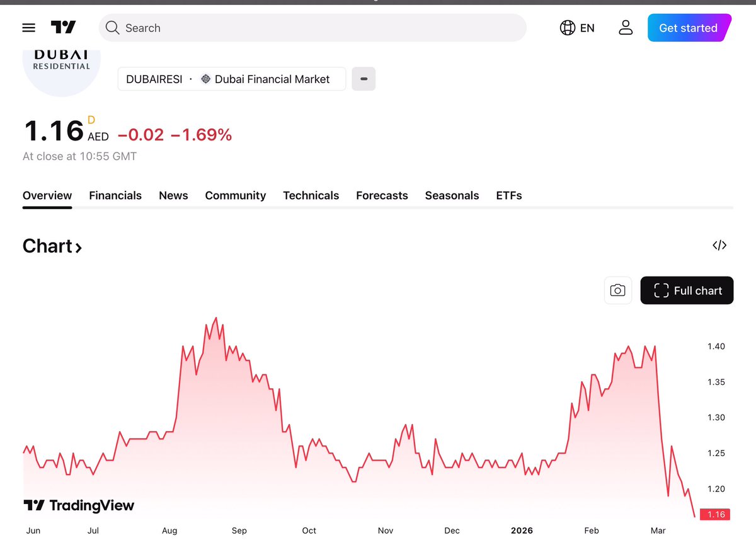Focus the Search input field
This screenshot has width=756, height=545.
[x=312, y=28]
